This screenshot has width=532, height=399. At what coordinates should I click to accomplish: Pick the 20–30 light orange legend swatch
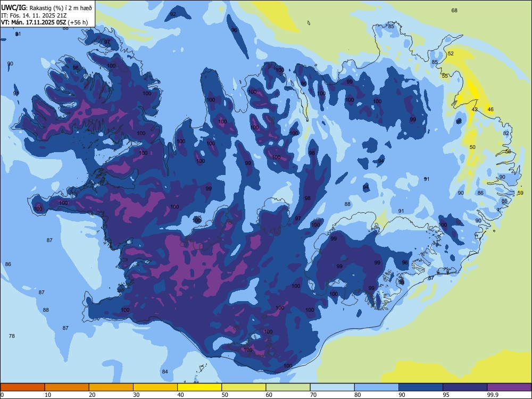pyautogui.click(x=111, y=387)
